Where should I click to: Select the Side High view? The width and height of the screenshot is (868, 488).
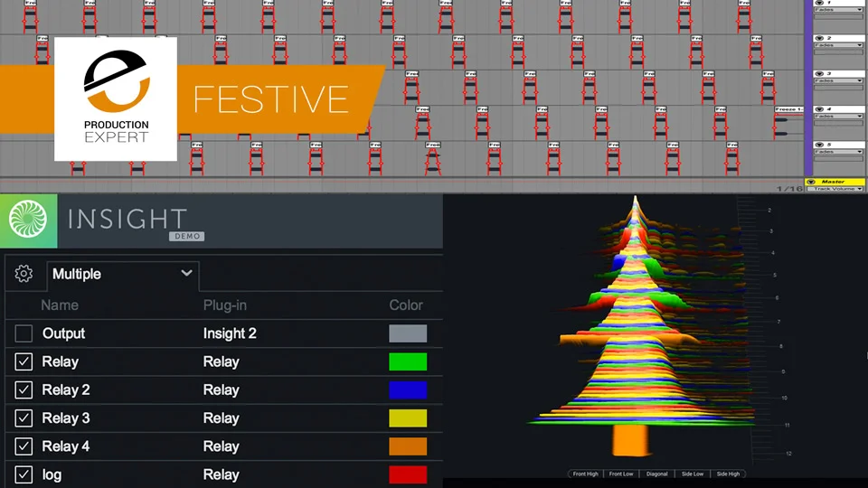[x=728, y=474]
